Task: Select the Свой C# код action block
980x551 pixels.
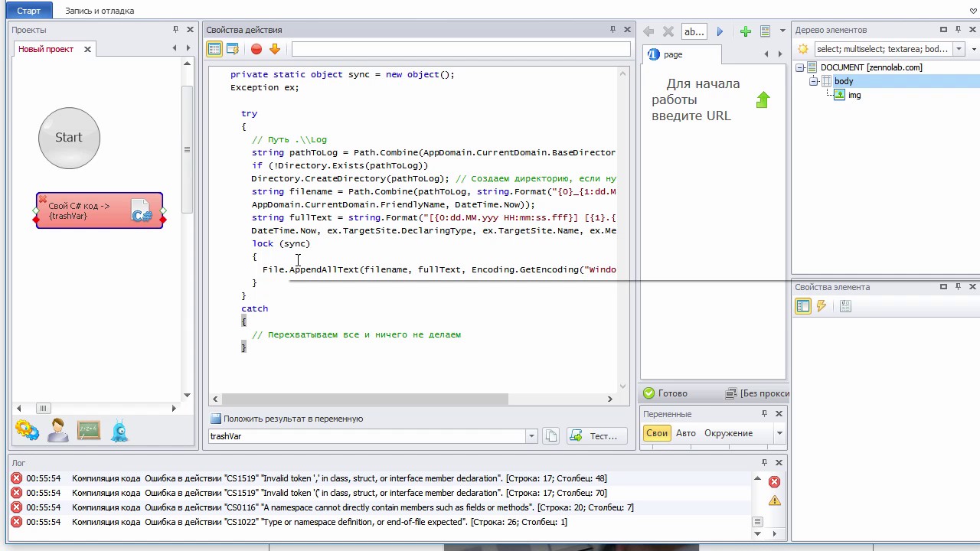Action: (x=100, y=210)
